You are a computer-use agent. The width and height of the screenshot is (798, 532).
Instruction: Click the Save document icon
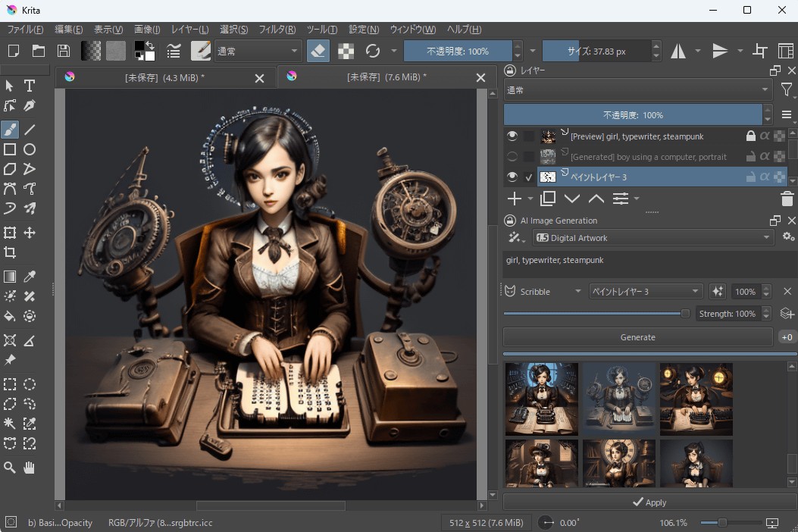[64, 51]
